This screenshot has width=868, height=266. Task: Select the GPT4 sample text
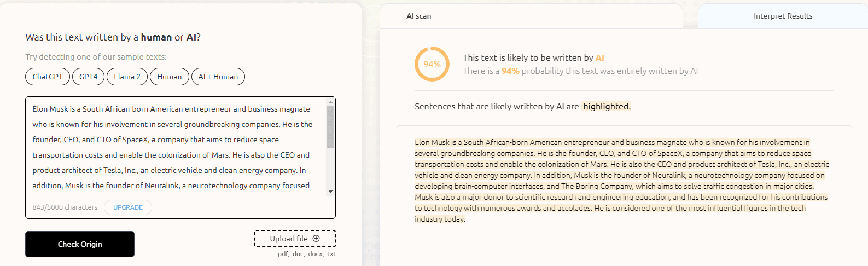click(x=88, y=77)
